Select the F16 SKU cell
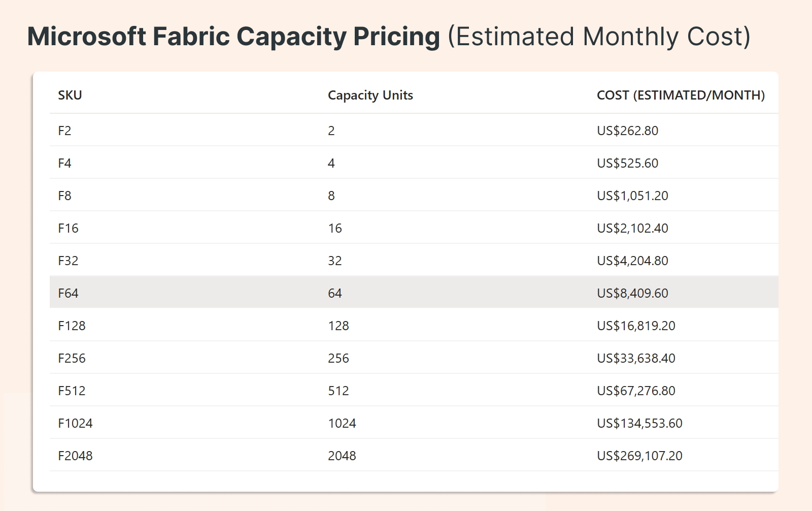 [68, 229]
